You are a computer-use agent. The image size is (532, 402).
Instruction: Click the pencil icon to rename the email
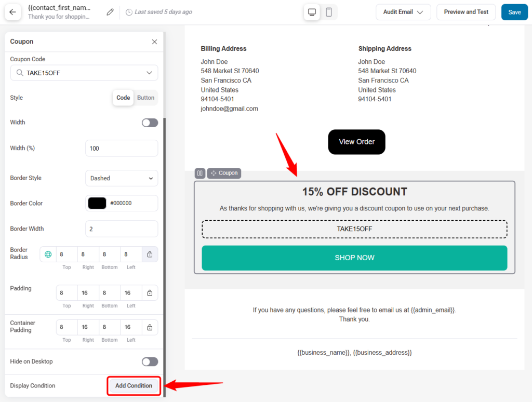tap(110, 11)
